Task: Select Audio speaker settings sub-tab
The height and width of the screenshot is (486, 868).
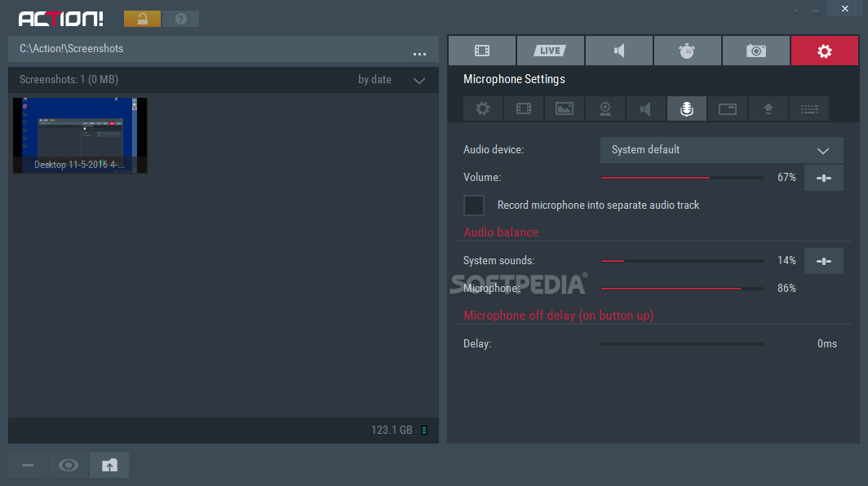Action: coord(646,108)
